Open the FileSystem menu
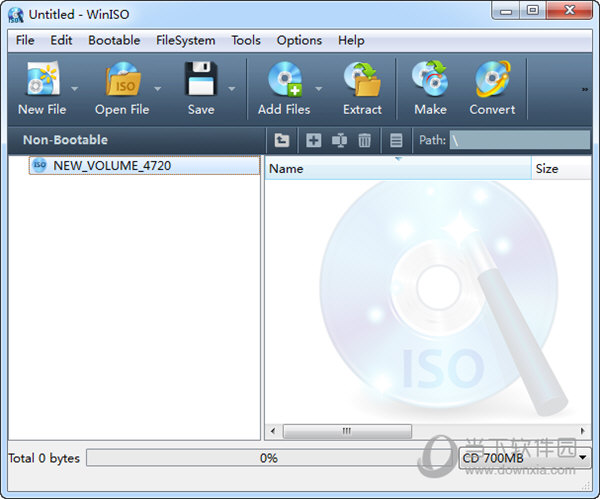This screenshot has width=600, height=499. coord(186,40)
